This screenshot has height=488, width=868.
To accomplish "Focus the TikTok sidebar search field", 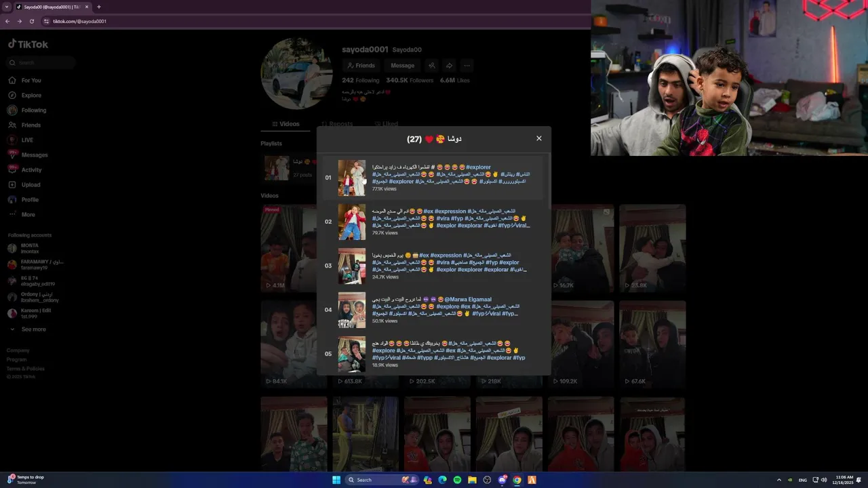I will [x=41, y=62].
